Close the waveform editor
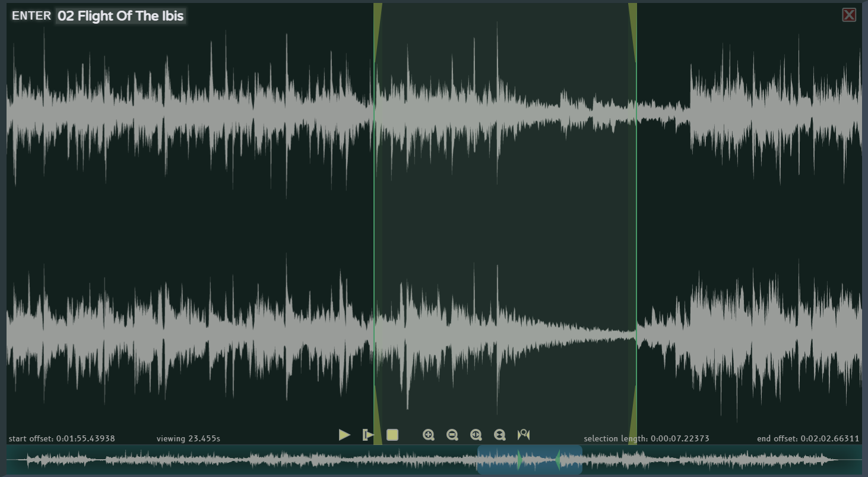 click(x=849, y=15)
